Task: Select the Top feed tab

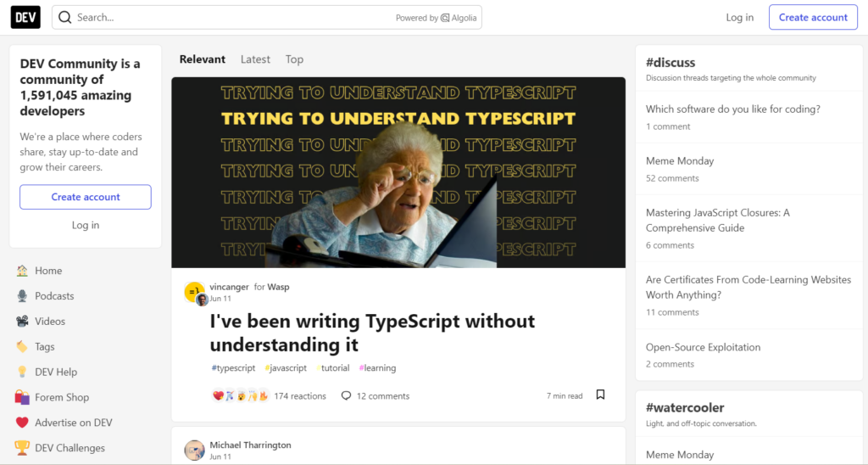Action: tap(294, 59)
